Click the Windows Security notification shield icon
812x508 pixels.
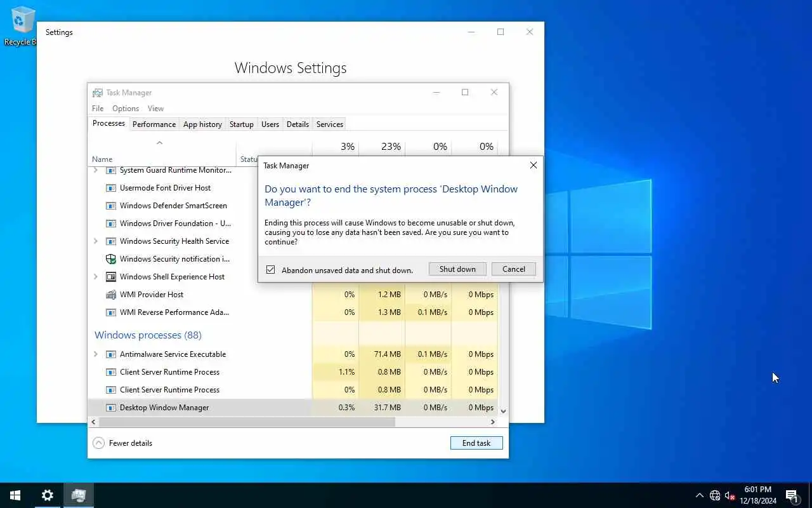click(x=111, y=259)
